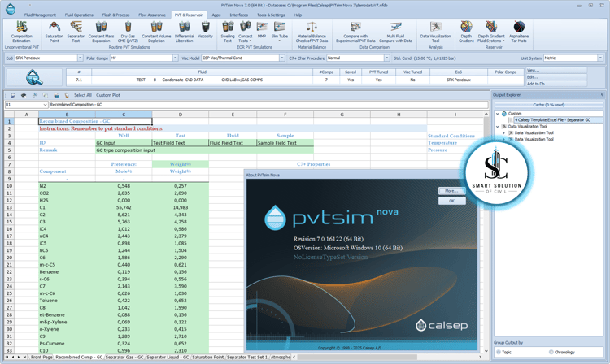Open the Polar Comps dropdown
Screen dimensions: 610x364
tap(175, 58)
